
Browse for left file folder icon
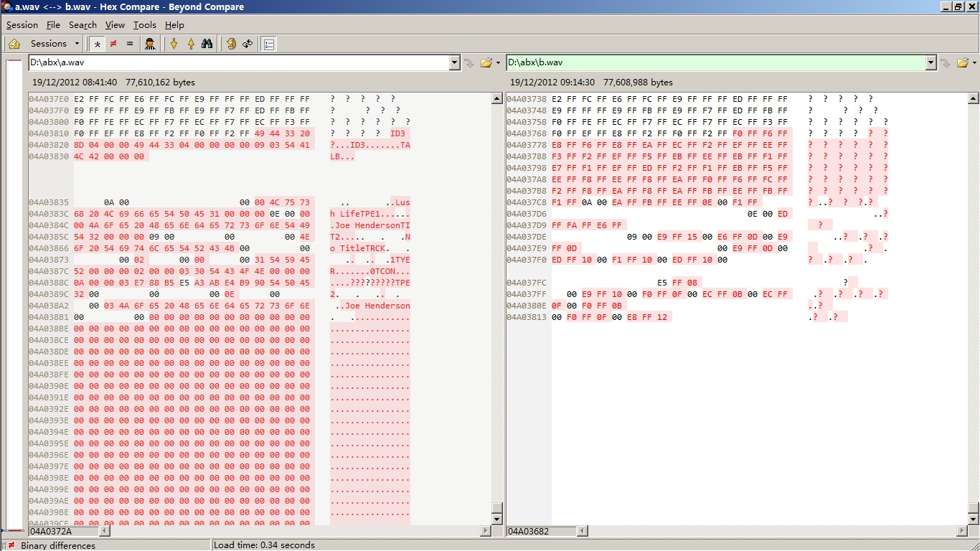[486, 63]
